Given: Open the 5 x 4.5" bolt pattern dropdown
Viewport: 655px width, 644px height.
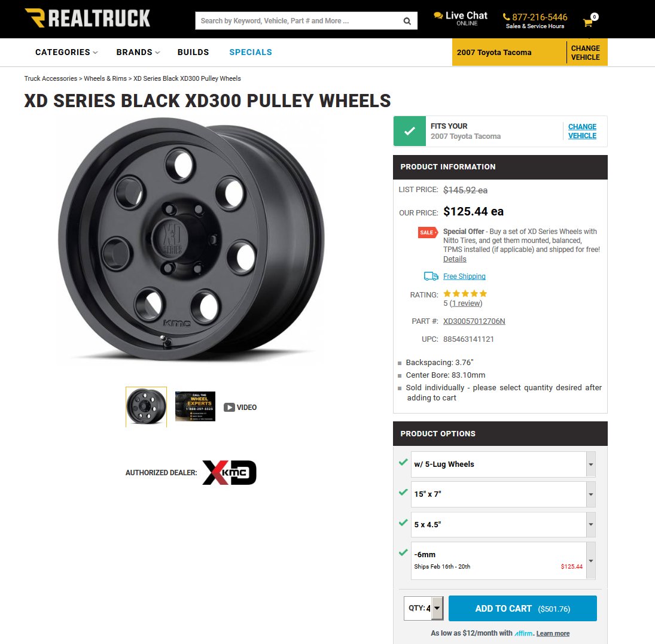Looking at the screenshot, I should pyautogui.click(x=503, y=524).
